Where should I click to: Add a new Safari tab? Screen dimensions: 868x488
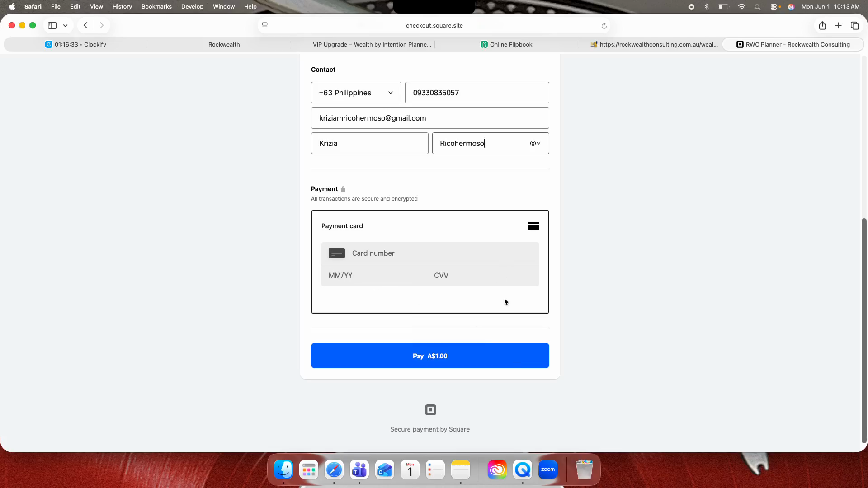[x=839, y=25]
